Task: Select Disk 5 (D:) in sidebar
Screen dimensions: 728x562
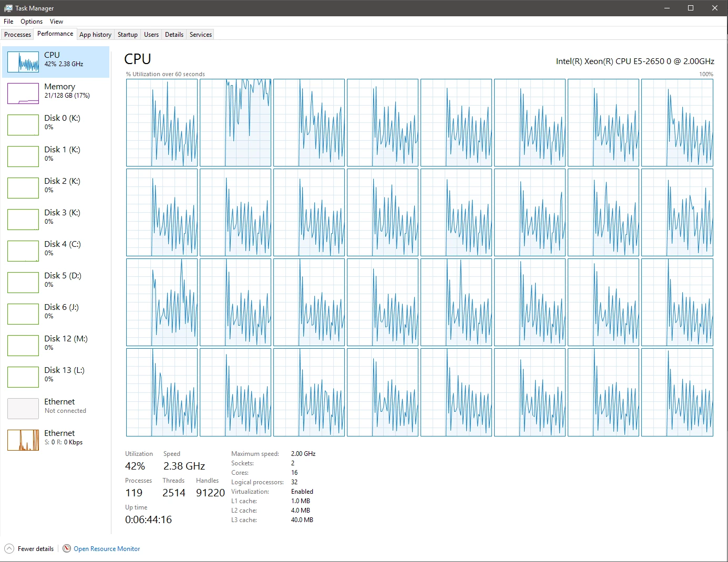Action: (56, 283)
